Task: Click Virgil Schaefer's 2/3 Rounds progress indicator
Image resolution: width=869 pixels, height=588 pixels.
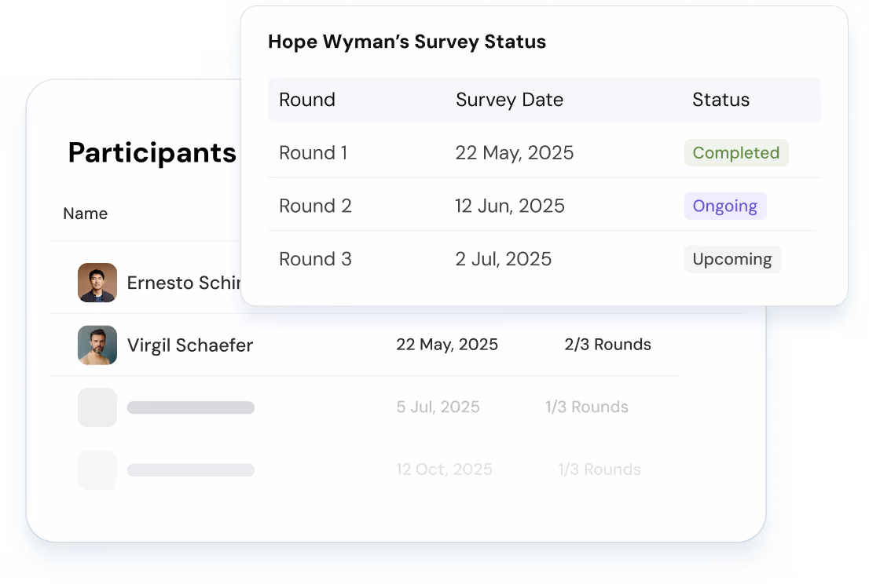Action: click(607, 344)
